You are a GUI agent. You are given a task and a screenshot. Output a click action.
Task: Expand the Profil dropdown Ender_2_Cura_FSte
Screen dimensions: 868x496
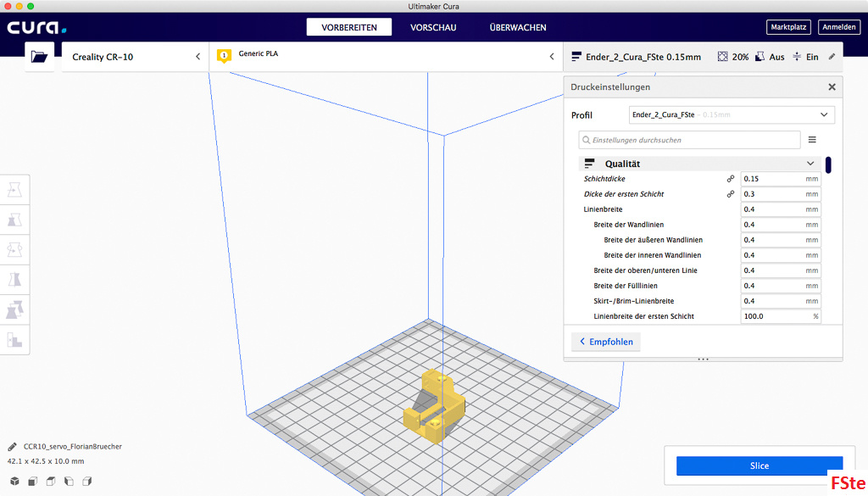[x=732, y=114]
